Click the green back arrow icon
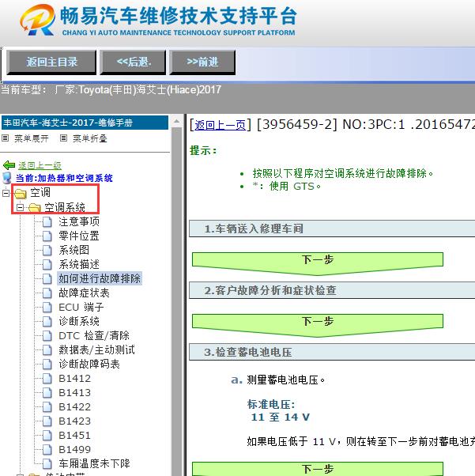Image resolution: width=475 pixels, height=476 pixels. coord(9,165)
